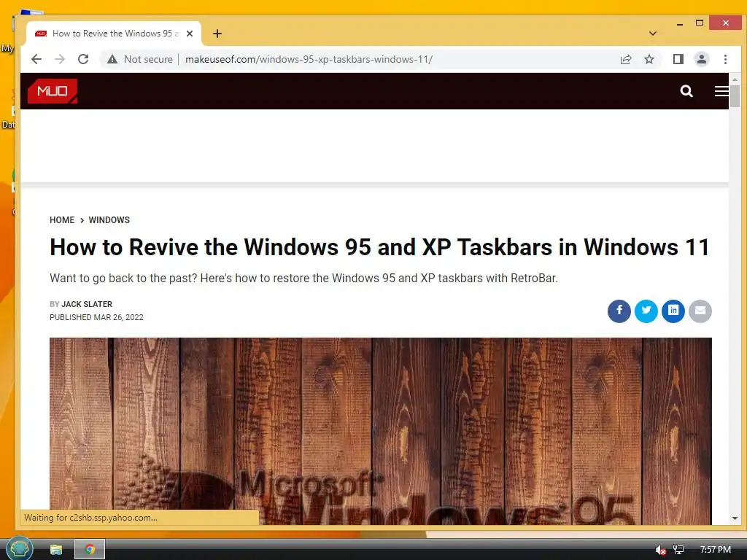
Task: Click the Chrome taskbar button
Action: click(90, 550)
